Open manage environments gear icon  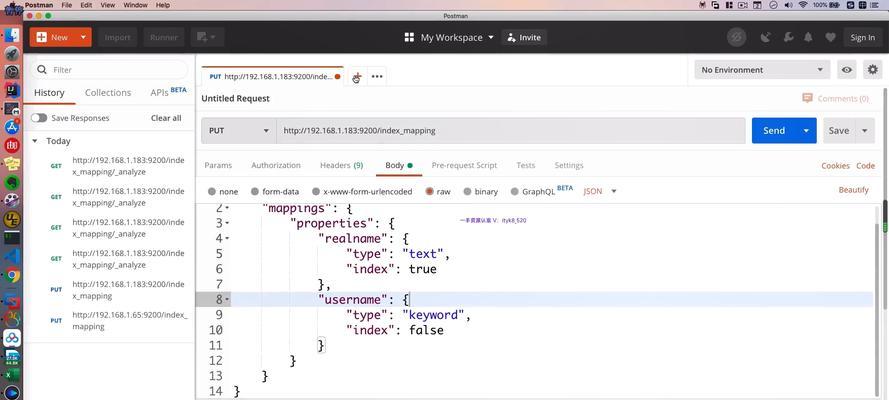[873, 70]
